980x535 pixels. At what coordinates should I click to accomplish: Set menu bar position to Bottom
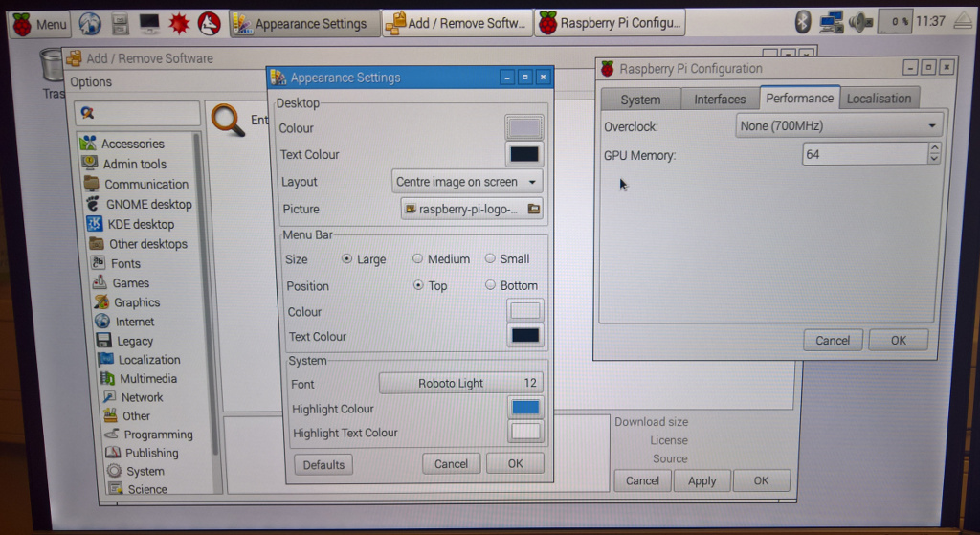pyautogui.click(x=490, y=285)
